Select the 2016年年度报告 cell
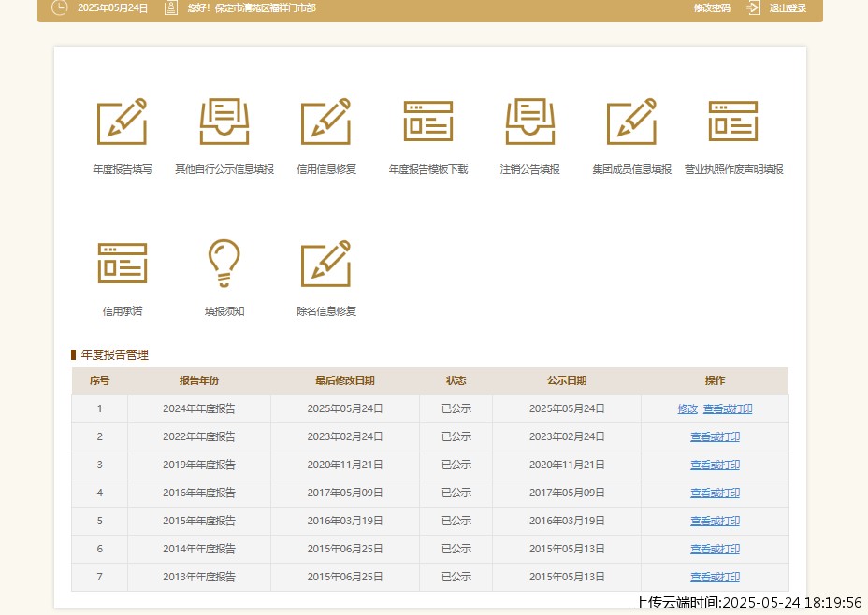 pos(198,493)
